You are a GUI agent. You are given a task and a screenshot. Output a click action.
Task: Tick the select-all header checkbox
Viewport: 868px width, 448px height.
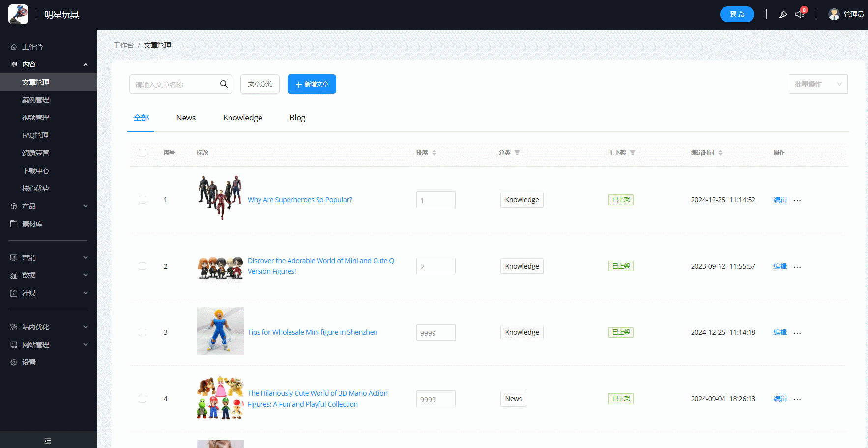pyautogui.click(x=143, y=153)
